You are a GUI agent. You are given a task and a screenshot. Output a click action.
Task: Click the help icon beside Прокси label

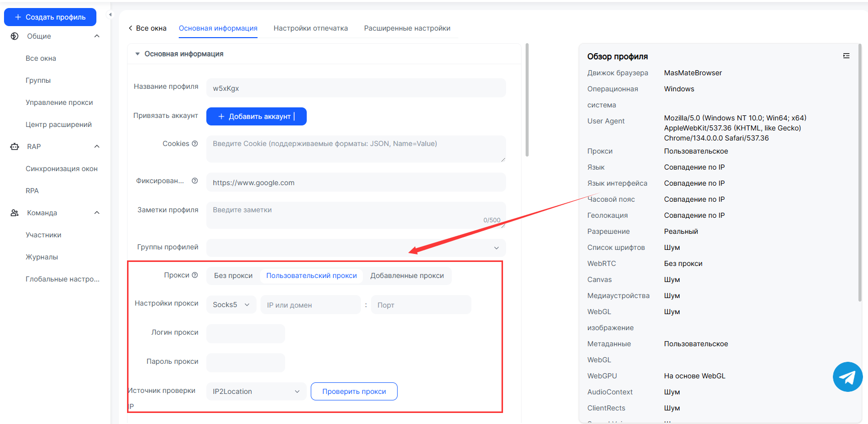pyautogui.click(x=195, y=275)
